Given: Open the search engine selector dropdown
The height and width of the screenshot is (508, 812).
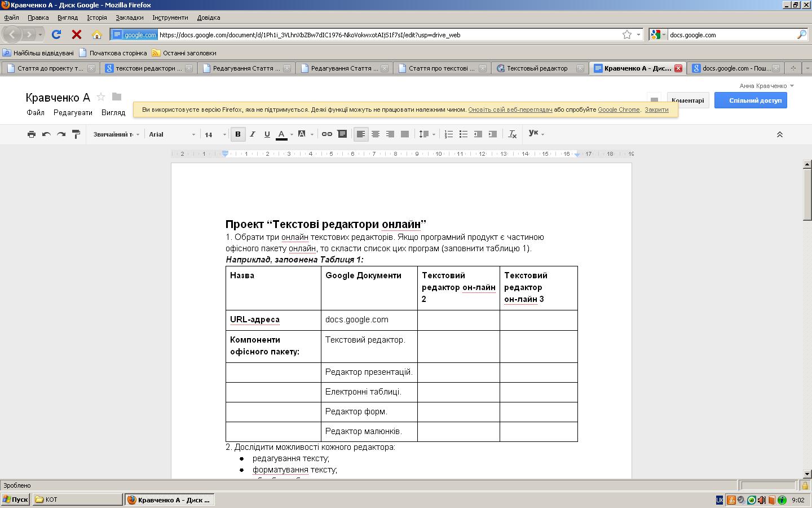Looking at the screenshot, I should (658, 34).
